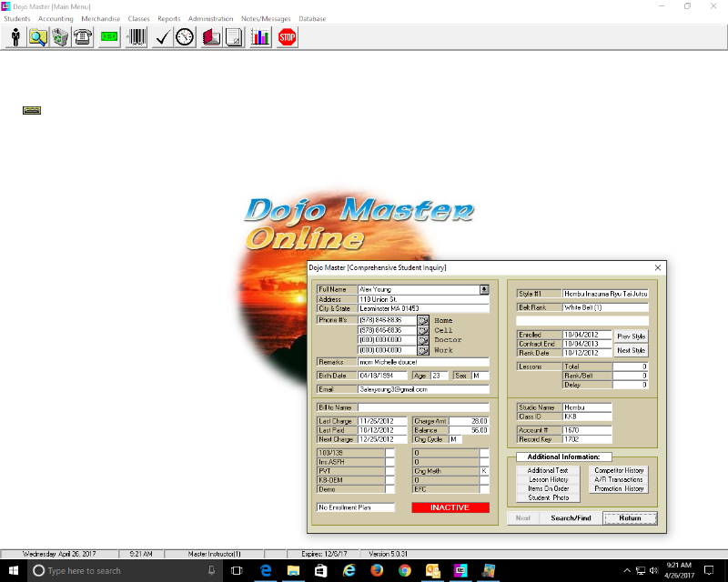Open Student Photo

point(548,497)
